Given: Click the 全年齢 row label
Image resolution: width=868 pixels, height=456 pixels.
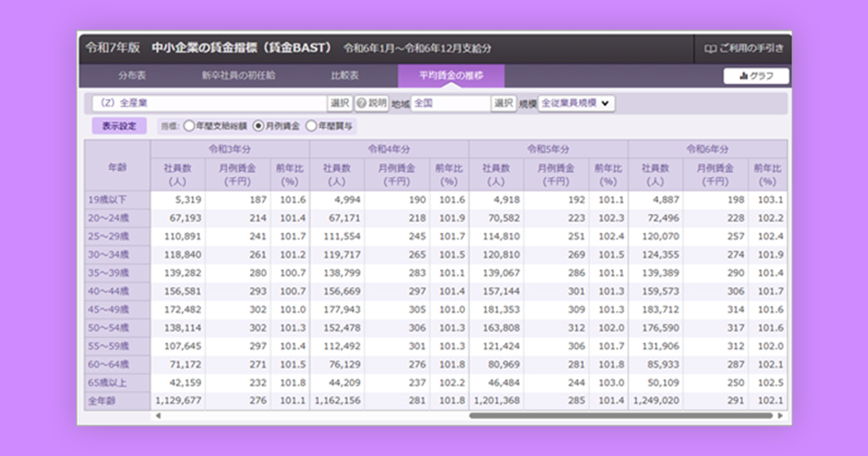Looking at the screenshot, I should pos(117,401).
